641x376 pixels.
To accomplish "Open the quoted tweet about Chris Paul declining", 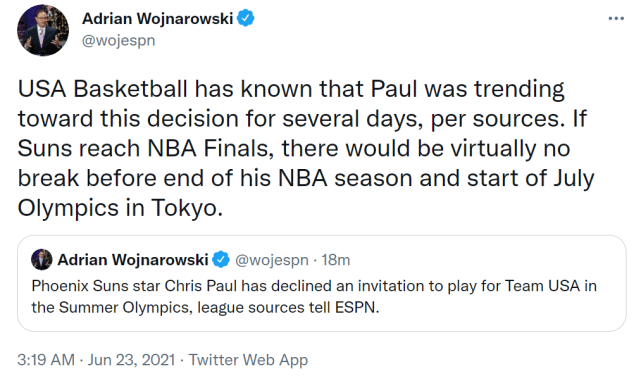I will tap(322, 283).
